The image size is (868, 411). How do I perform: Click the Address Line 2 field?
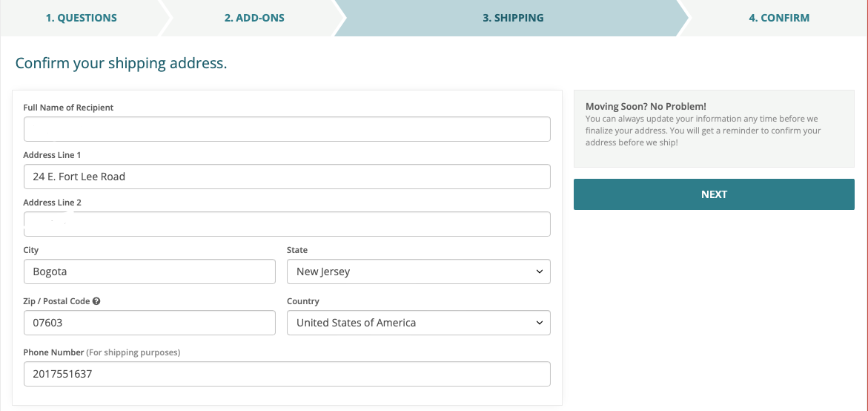point(287,224)
